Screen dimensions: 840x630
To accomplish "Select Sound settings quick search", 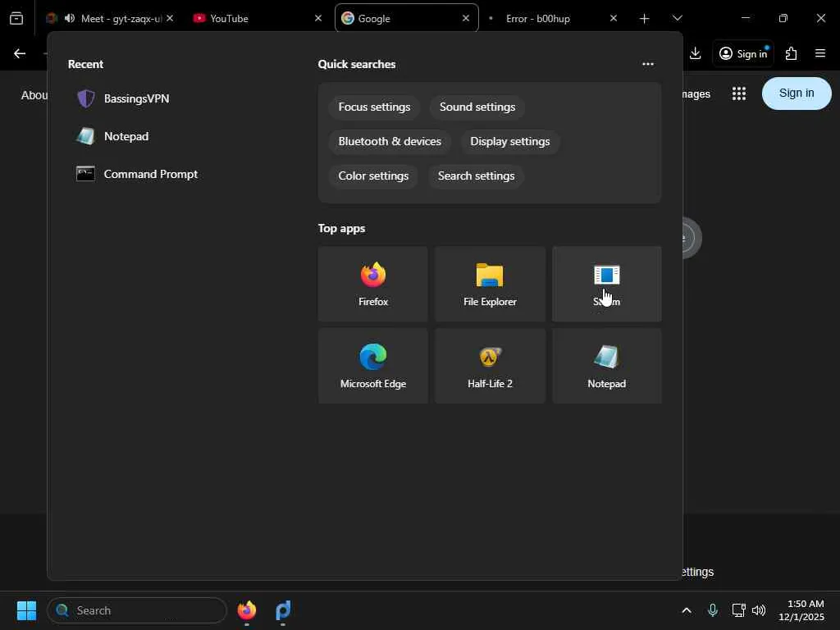I will [x=477, y=107].
